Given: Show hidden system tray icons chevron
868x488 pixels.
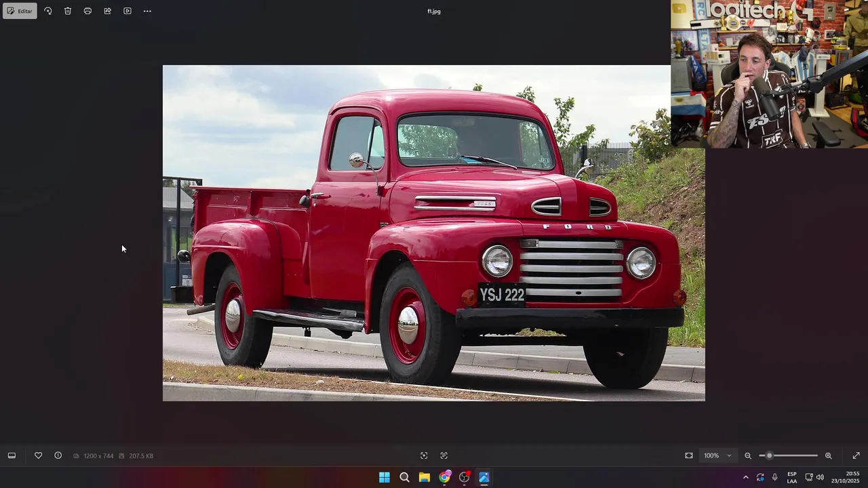Looking at the screenshot, I should point(746,477).
